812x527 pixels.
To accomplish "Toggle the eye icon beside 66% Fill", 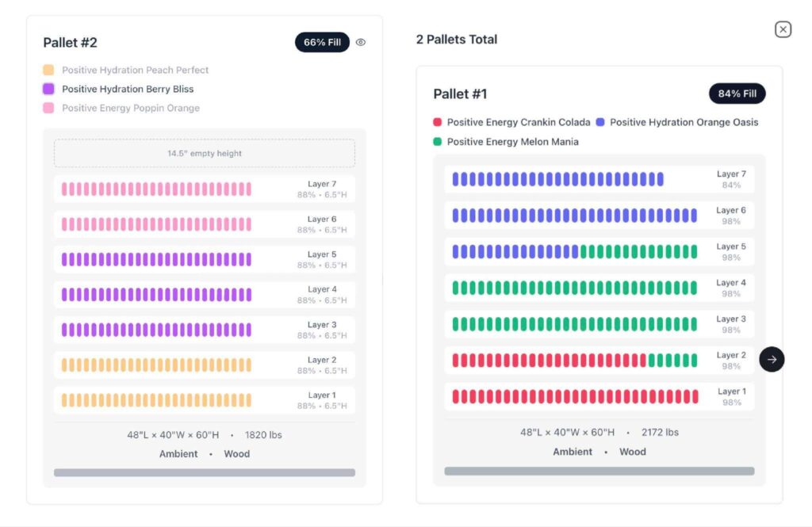I will point(361,43).
